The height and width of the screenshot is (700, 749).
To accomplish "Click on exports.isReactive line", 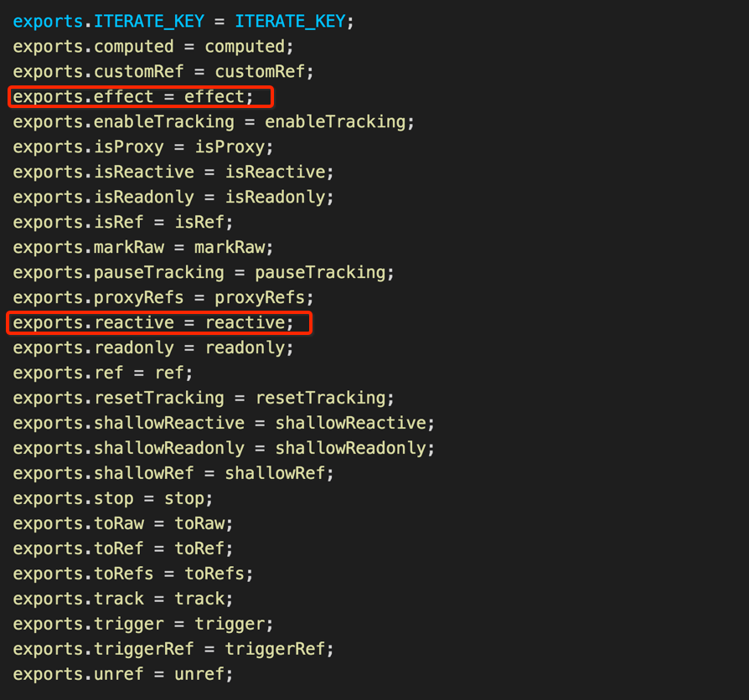I will coord(173,172).
